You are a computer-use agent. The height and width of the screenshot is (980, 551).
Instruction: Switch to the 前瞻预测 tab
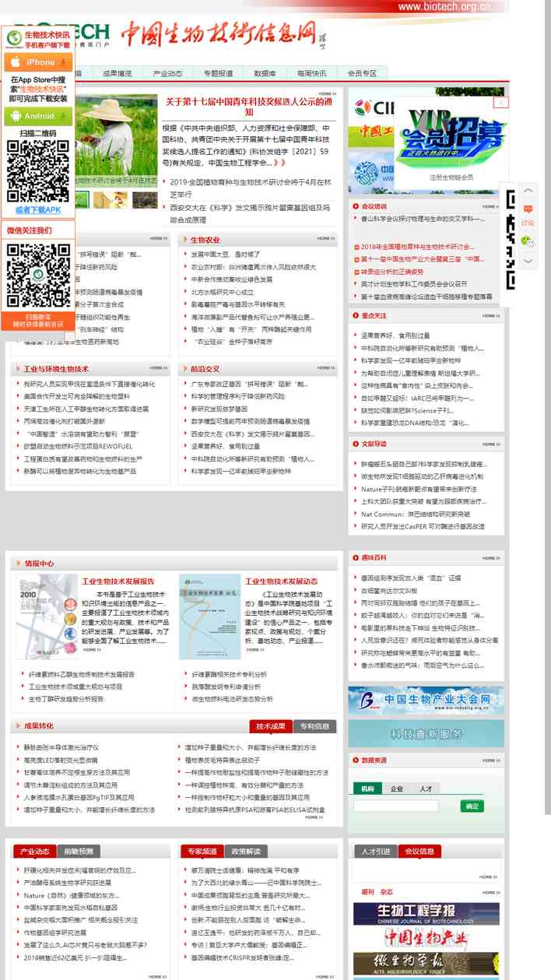[79, 852]
